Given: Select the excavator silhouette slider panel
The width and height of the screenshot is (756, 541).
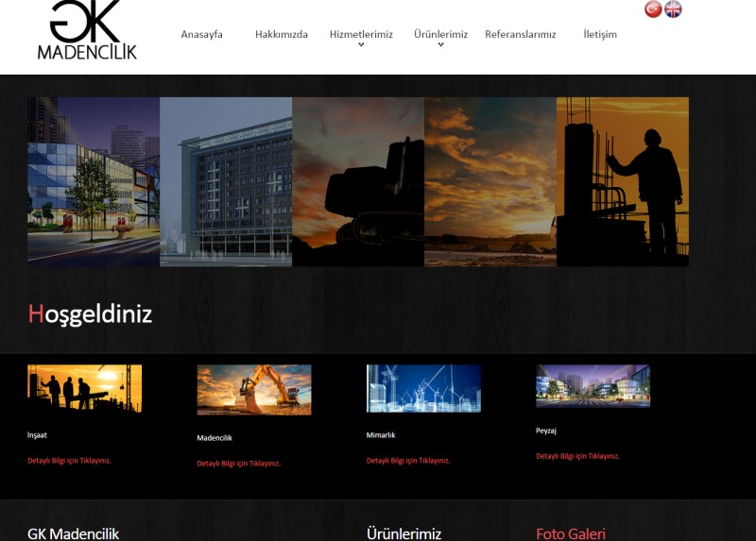Looking at the screenshot, I should (x=358, y=181).
